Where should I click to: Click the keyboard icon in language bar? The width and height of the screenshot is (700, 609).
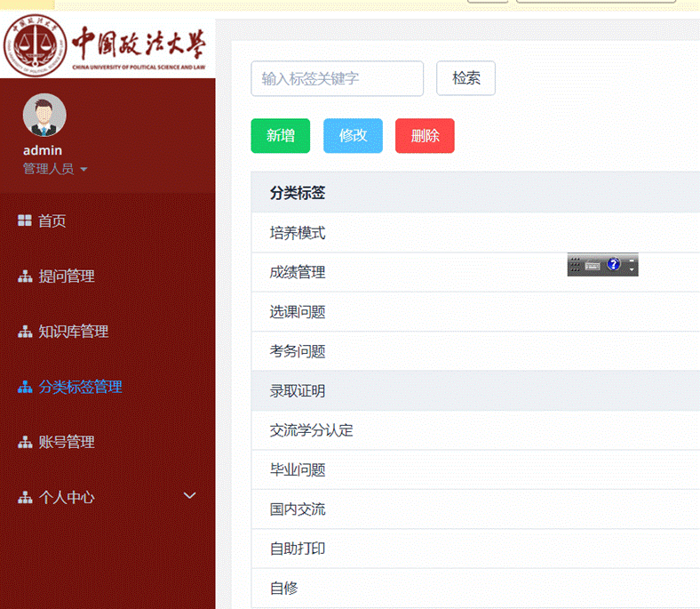click(593, 265)
